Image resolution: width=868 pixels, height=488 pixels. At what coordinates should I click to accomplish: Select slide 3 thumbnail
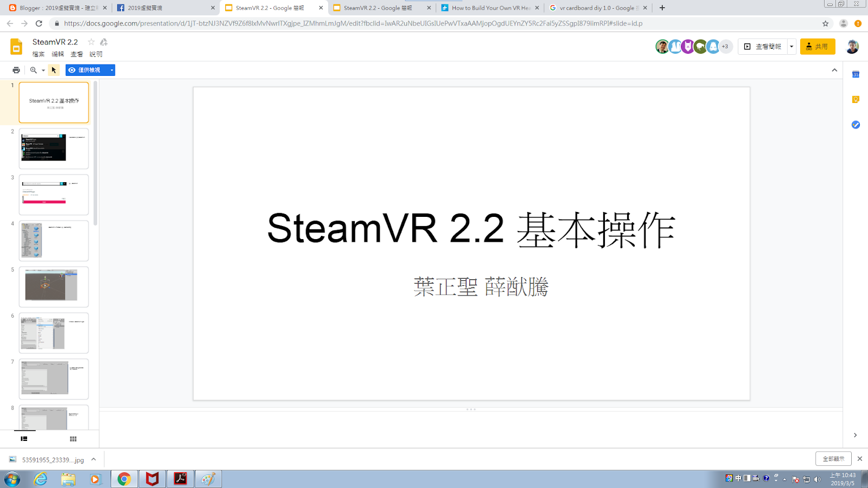pos(54,195)
